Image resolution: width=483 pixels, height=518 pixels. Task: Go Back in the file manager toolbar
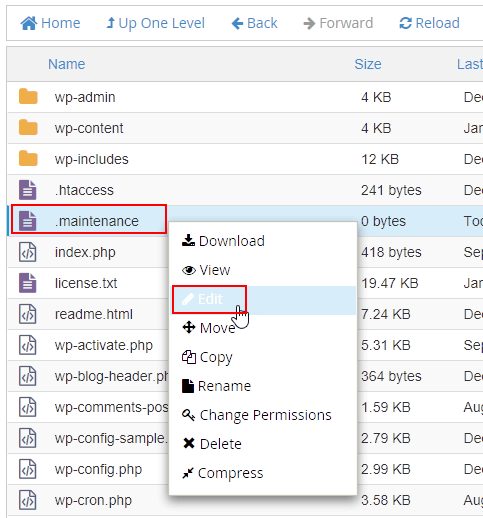click(254, 23)
